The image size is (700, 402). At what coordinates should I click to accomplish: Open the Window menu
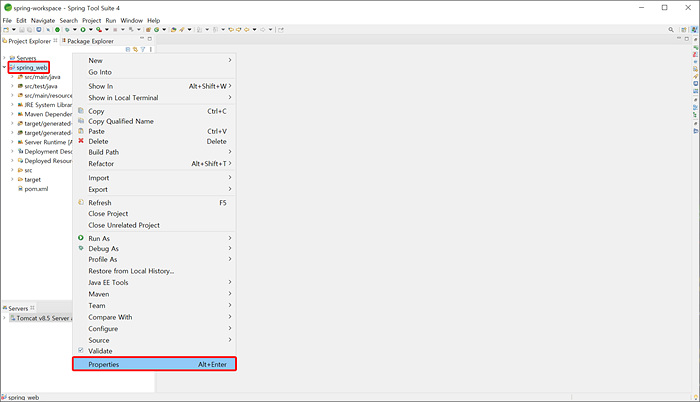click(x=132, y=21)
